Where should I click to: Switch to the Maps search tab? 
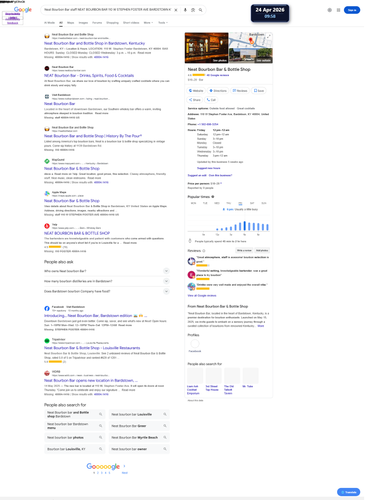(71, 23)
